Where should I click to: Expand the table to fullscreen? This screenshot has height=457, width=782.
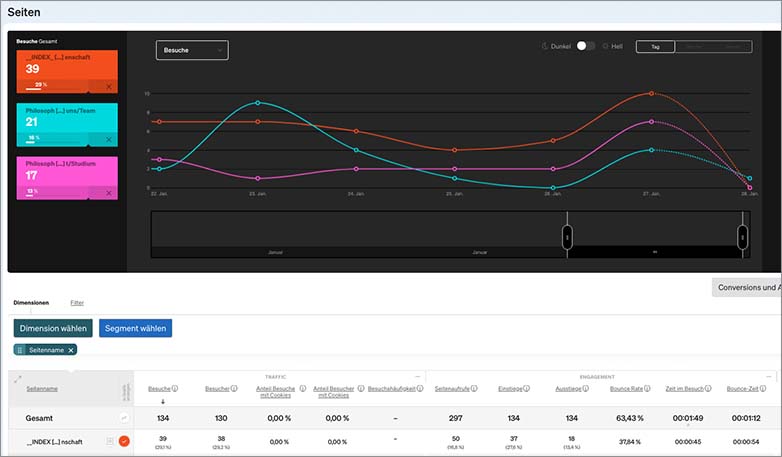[17, 380]
